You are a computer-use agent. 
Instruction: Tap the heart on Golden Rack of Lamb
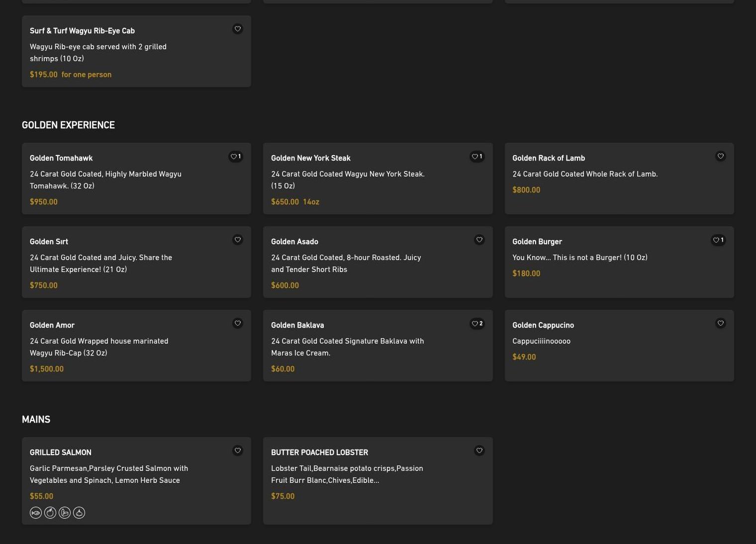point(720,156)
